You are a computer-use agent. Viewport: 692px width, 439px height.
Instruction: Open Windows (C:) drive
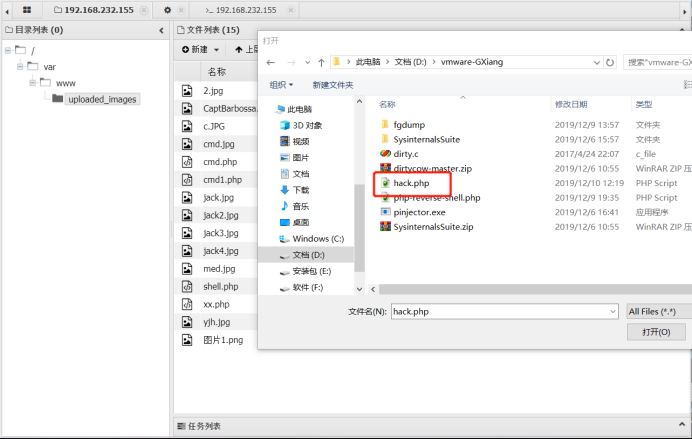click(x=318, y=239)
